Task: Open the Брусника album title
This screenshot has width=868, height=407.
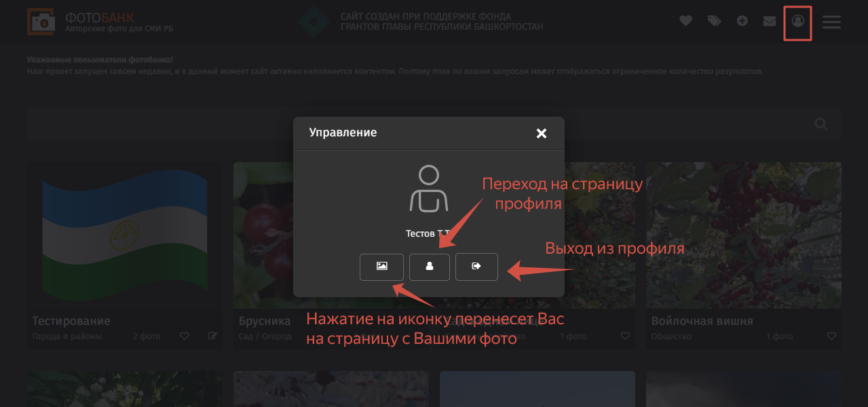Action: tap(265, 321)
